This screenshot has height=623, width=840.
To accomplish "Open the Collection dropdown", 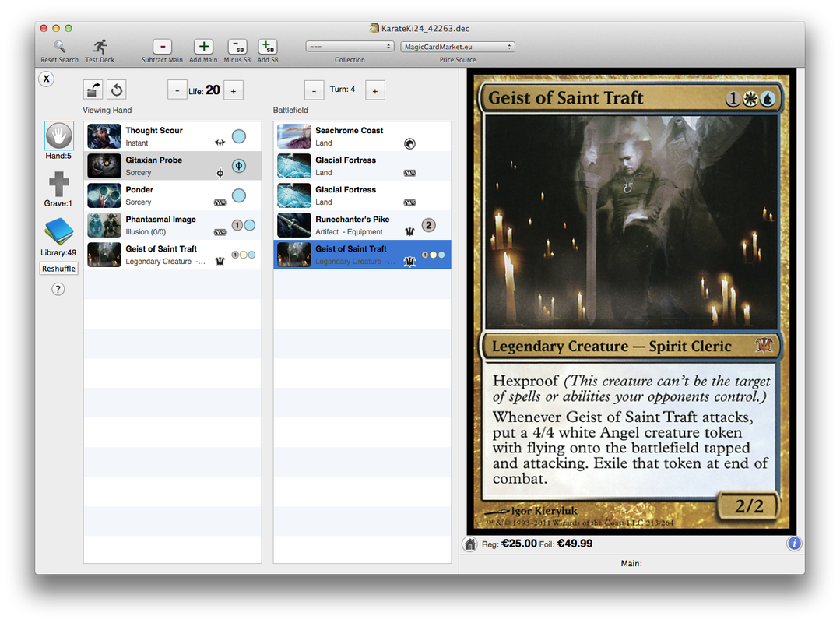I will click(x=350, y=47).
